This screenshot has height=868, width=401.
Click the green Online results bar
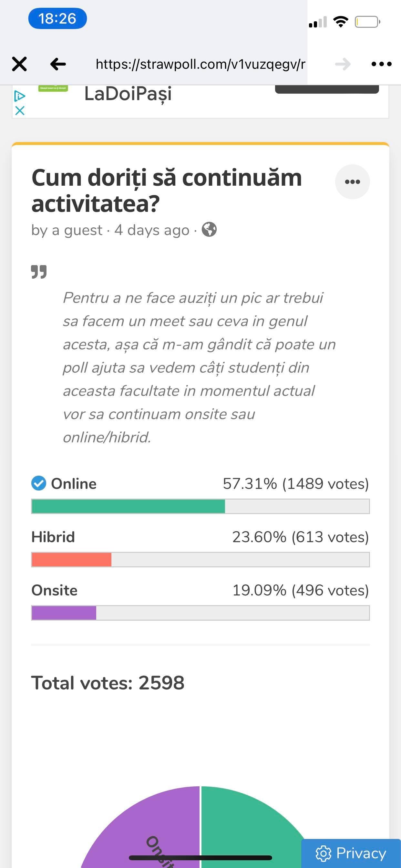(128, 506)
